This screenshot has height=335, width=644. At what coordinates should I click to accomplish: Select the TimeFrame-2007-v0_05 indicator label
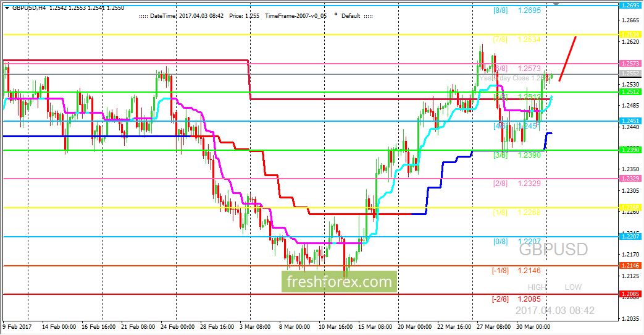coord(296,15)
